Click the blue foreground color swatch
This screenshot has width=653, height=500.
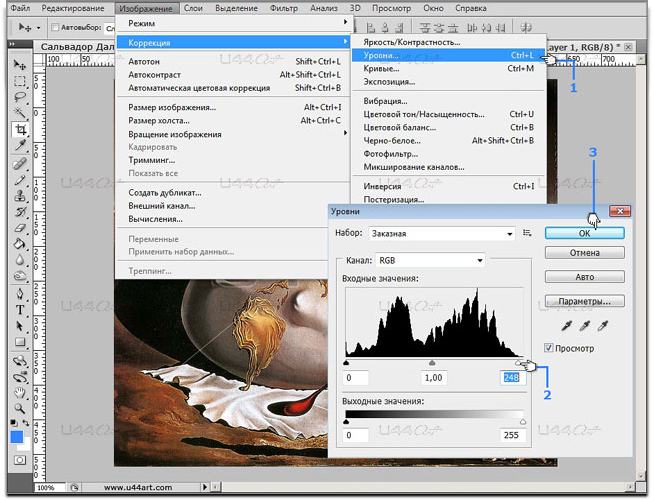17,438
